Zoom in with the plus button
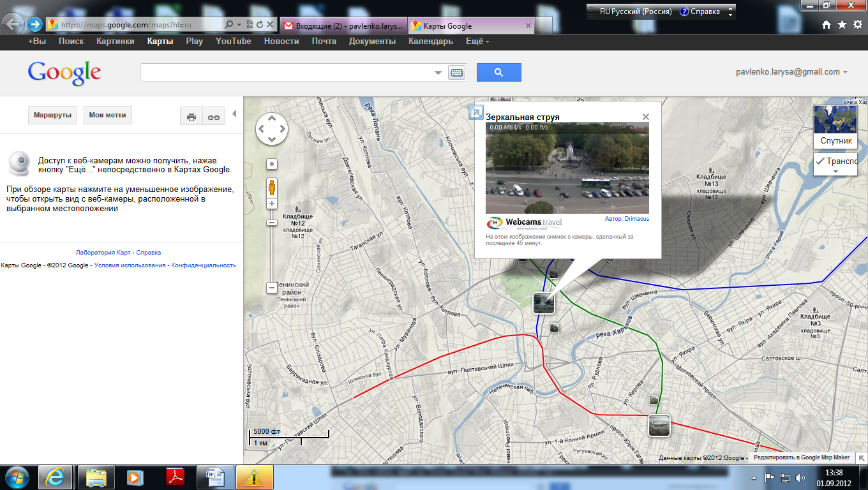Image resolution: width=868 pixels, height=490 pixels. pyautogui.click(x=272, y=204)
